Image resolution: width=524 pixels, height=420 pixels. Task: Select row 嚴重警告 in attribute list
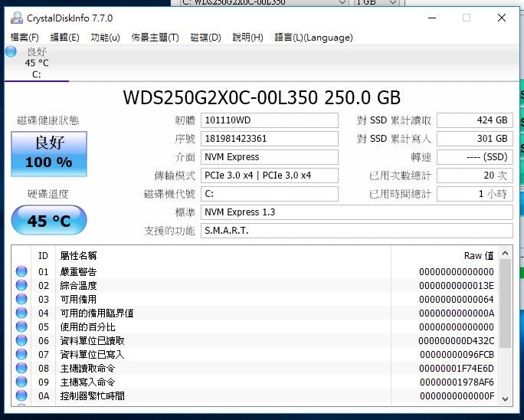pos(255,271)
